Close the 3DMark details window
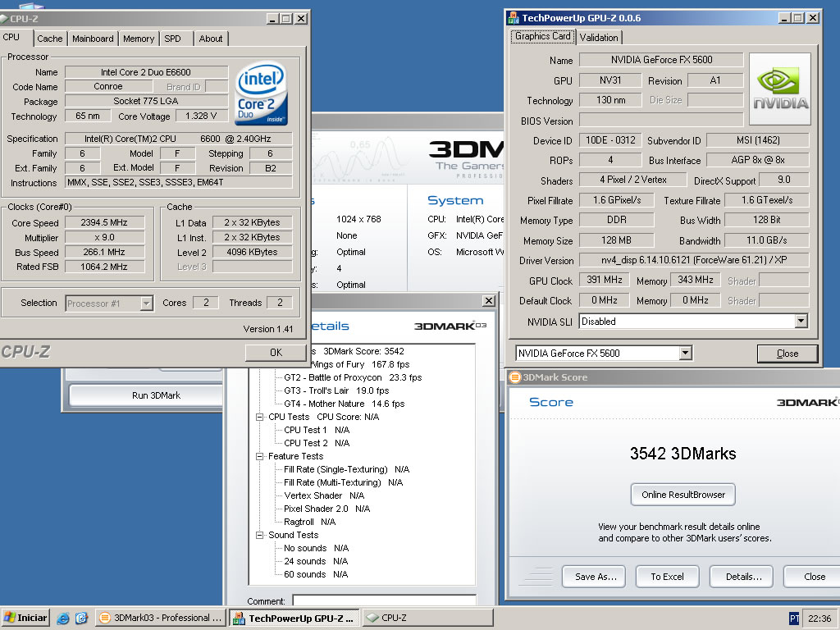Screen dimensions: 840x630 [x=489, y=301]
